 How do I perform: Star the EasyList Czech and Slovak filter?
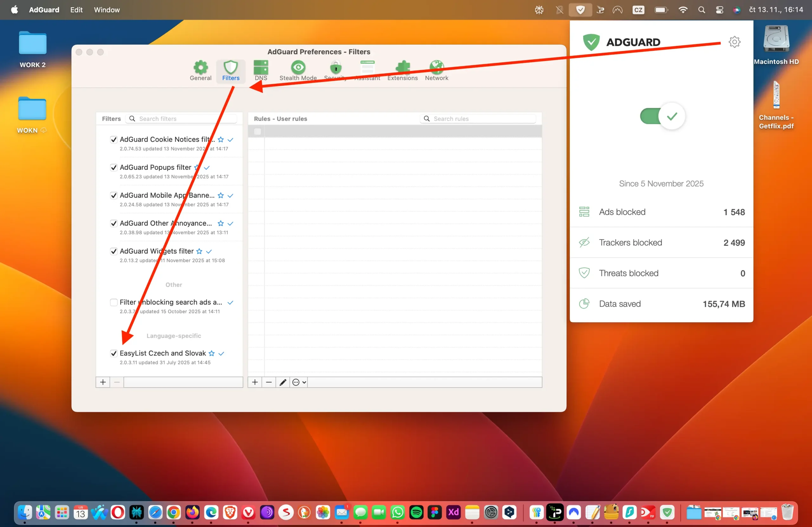[x=212, y=353]
